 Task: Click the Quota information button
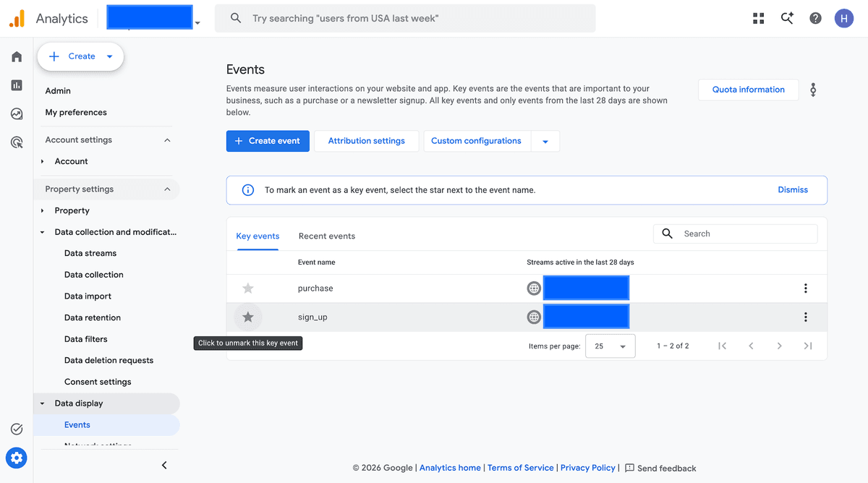[x=749, y=90]
